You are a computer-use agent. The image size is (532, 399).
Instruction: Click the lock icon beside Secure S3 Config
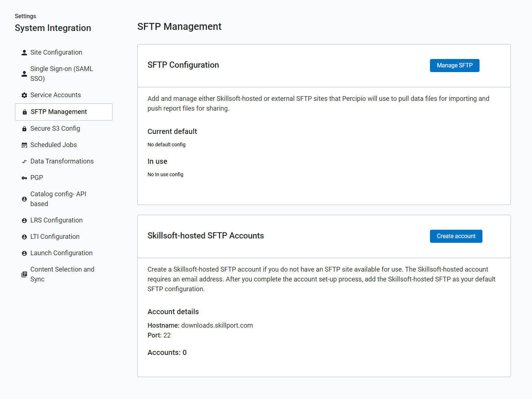[x=24, y=129]
